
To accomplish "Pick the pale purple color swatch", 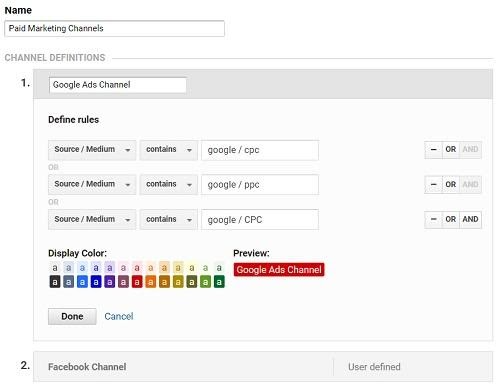I will [110, 268].
